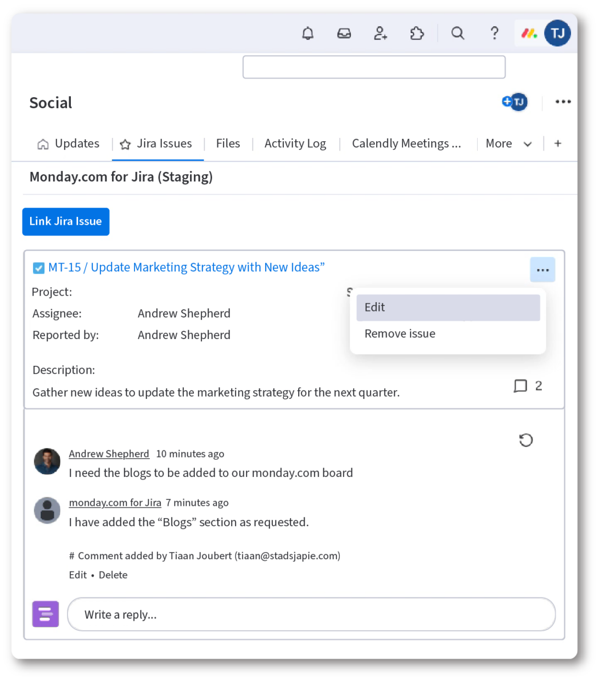Open the help question mark
Image resolution: width=616 pixels, height=690 pixels.
pos(495,34)
